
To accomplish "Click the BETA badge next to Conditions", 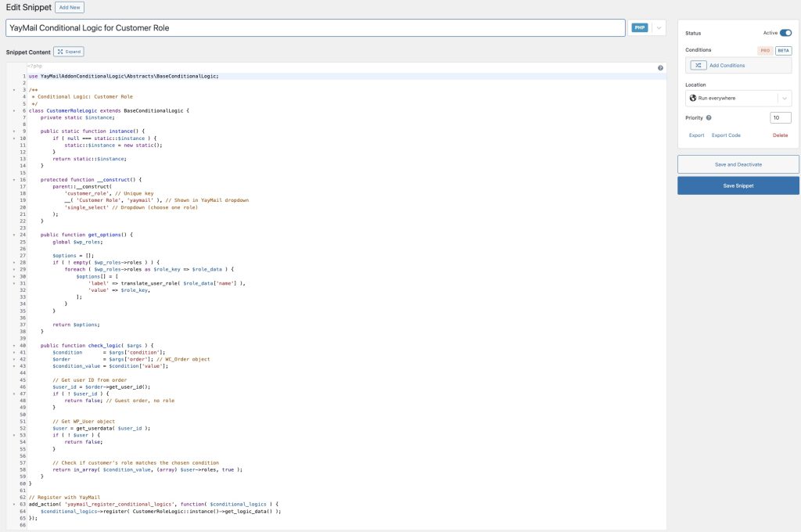I will point(783,50).
